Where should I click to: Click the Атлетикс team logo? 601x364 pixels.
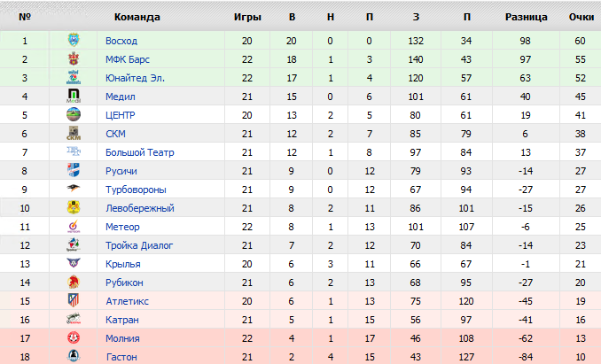point(74,301)
